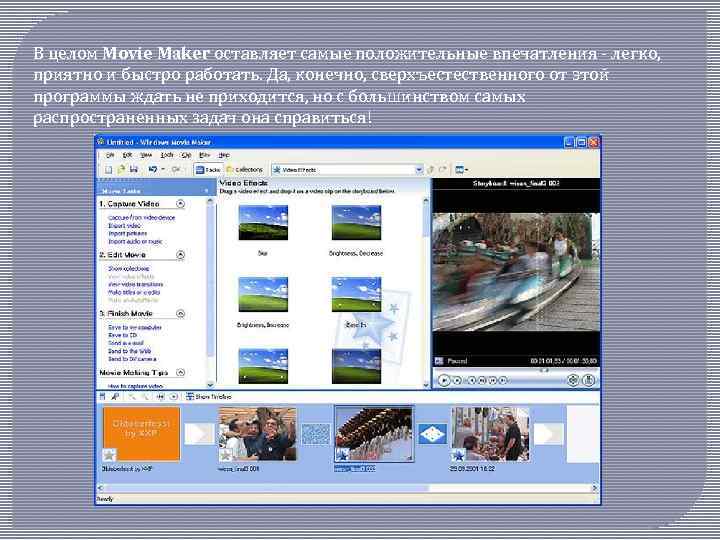Click Save to my computer link
Viewport: 720px width, 540px height.
pyautogui.click(x=135, y=327)
